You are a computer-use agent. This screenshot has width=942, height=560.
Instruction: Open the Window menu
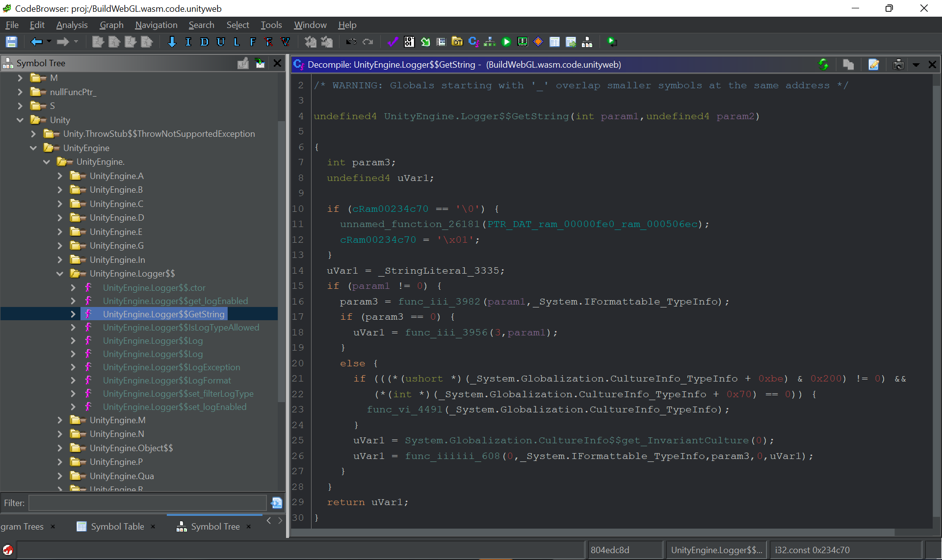coord(310,25)
